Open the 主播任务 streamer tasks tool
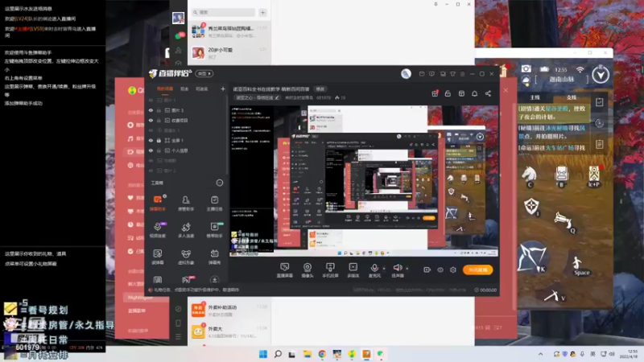 [214, 203]
